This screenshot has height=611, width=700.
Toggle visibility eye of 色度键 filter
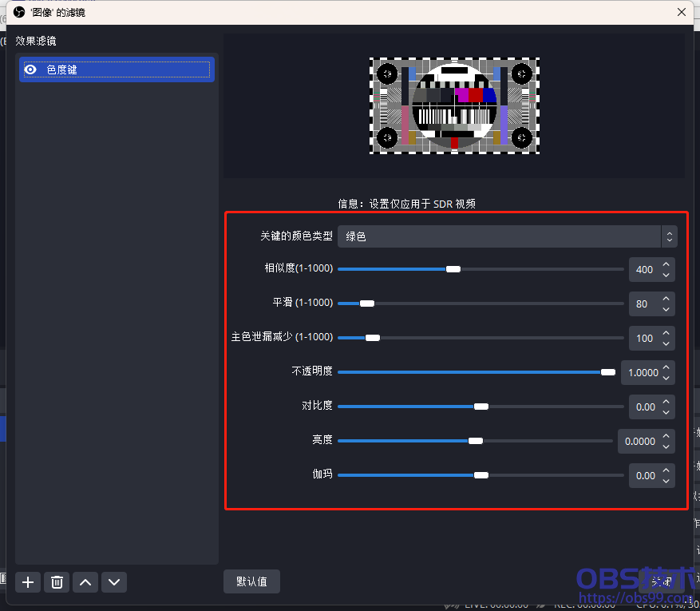tap(30, 69)
